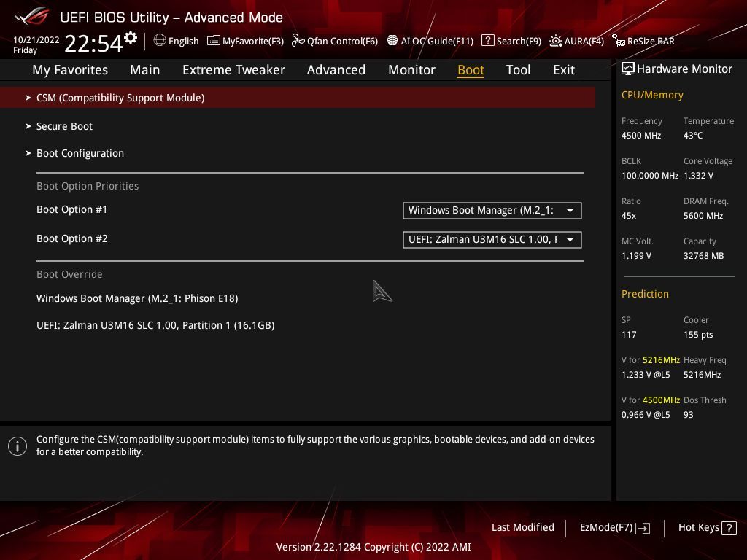Switch to Tool tab
Image resolution: width=747 pixels, height=560 pixels.
click(x=518, y=70)
